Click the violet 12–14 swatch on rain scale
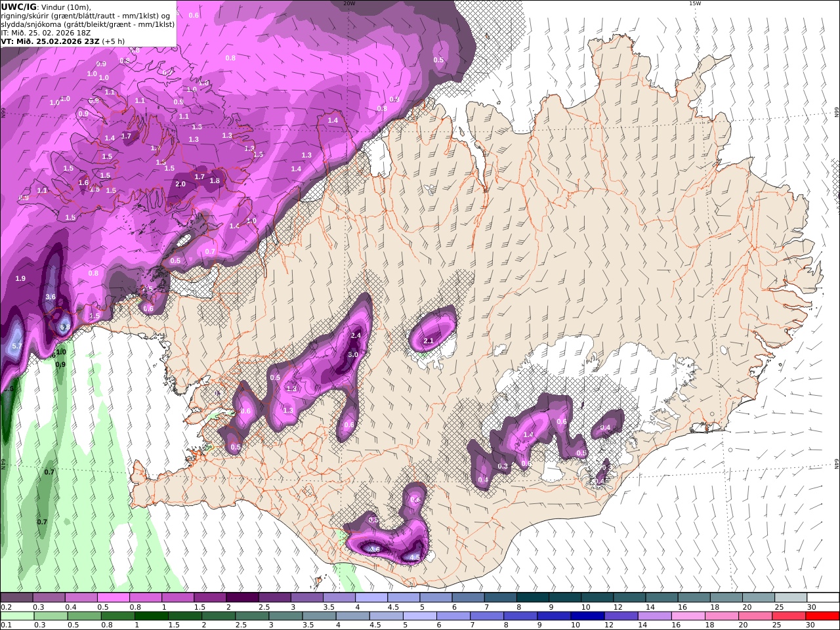The height and width of the screenshot is (630, 840). coord(621,616)
